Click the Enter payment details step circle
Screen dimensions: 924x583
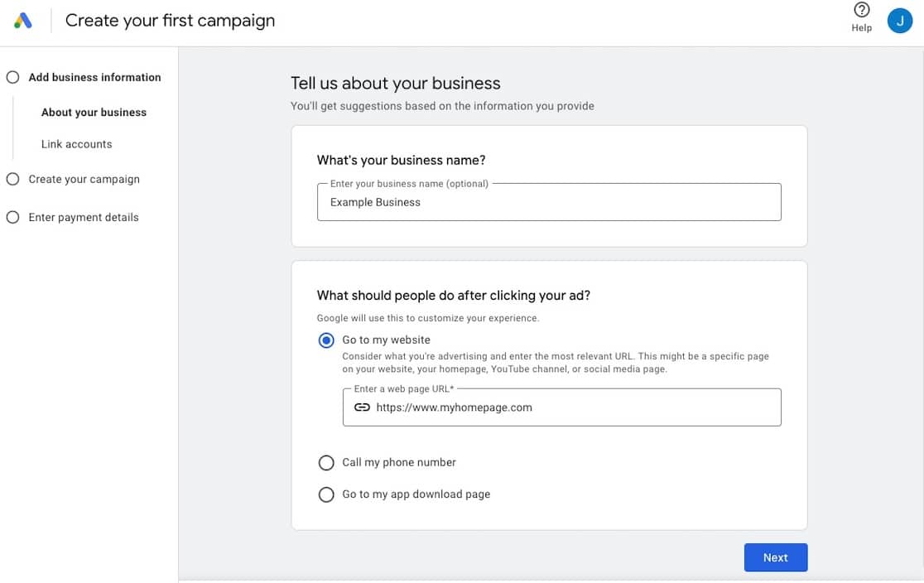click(12, 217)
